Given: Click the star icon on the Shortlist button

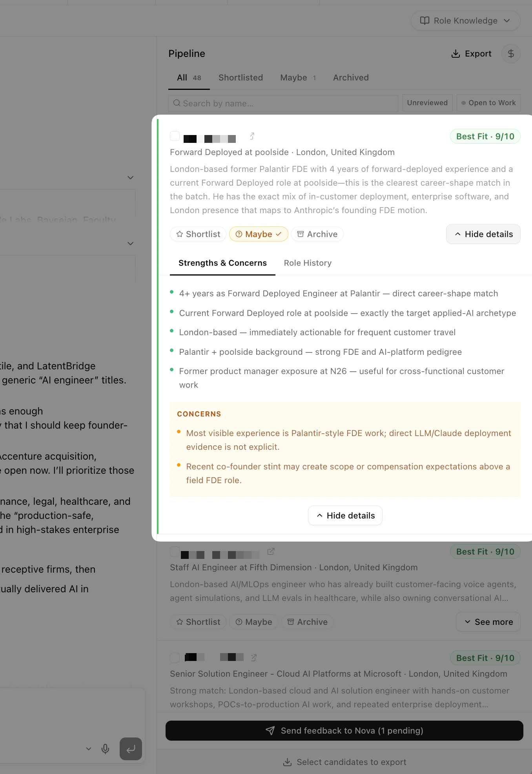Looking at the screenshot, I should tap(180, 234).
